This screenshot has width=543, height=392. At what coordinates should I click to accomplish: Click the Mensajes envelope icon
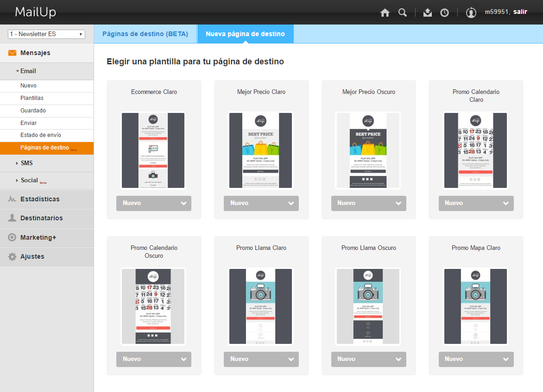pos(13,53)
